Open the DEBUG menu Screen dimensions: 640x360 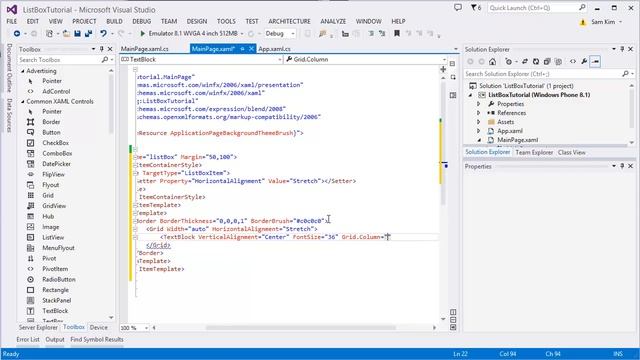tap(142, 21)
